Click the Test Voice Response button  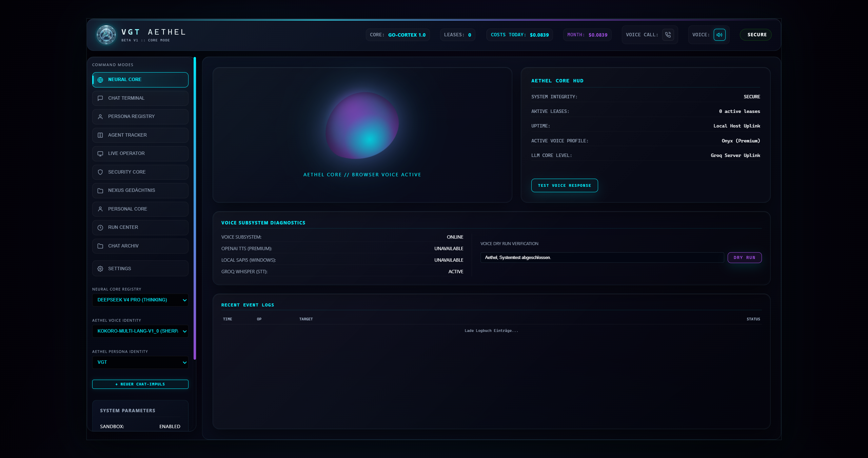(x=565, y=185)
